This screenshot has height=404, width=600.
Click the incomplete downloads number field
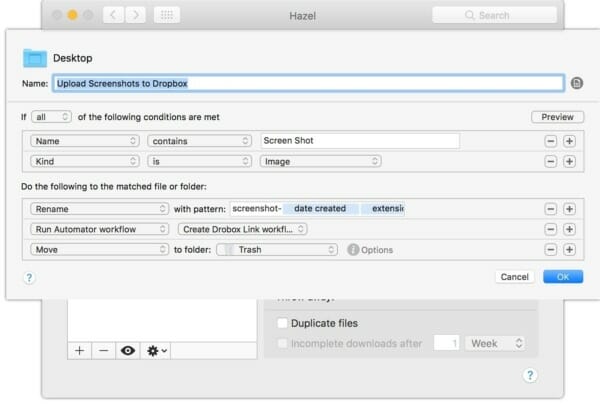(x=447, y=343)
